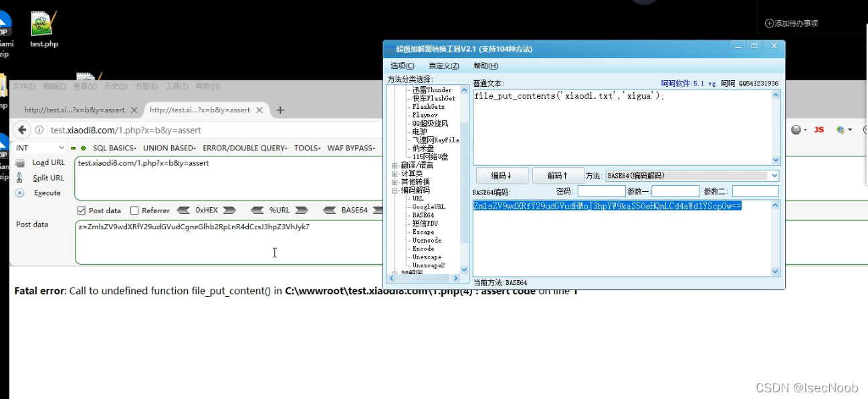Click 添加待办事项 plus icon at top right

(x=769, y=23)
